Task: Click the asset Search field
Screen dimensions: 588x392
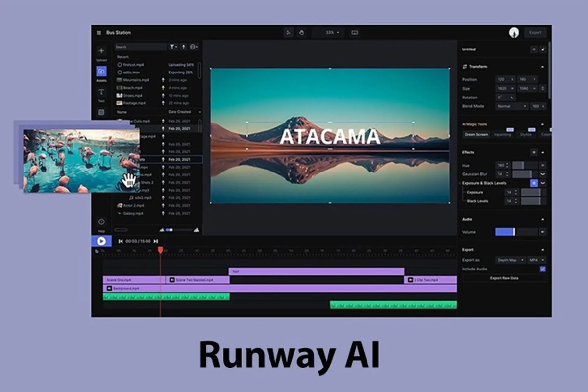Action: coord(141,47)
